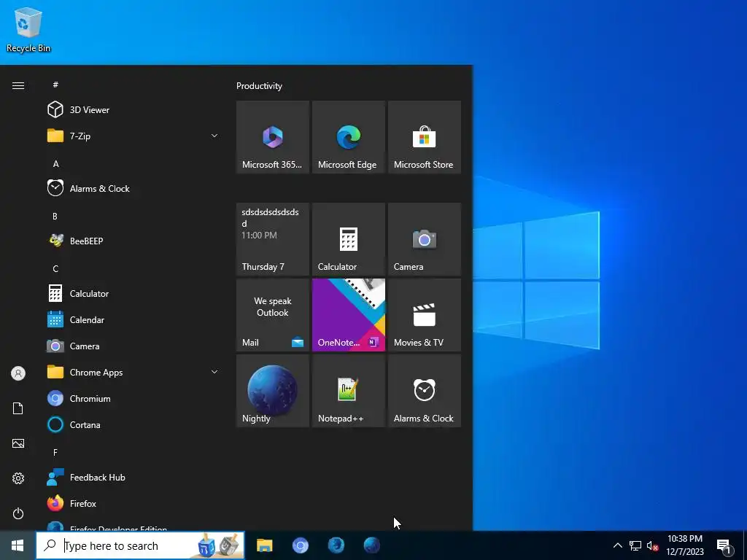Expand the Start menu hamburger button
The image size is (747, 560).
point(18,86)
